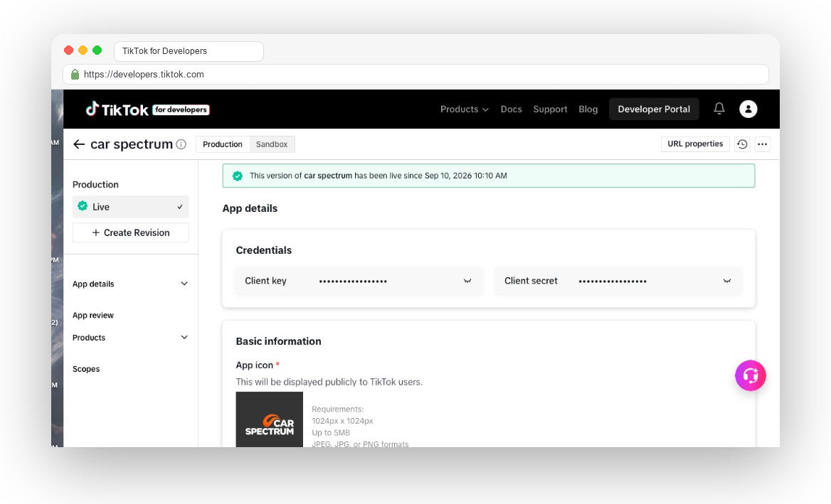The width and height of the screenshot is (831, 504).
Task: Open the user profile avatar menu
Action: coord(748,109)
